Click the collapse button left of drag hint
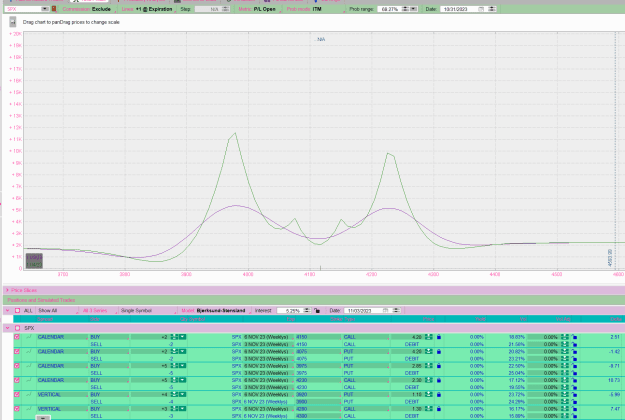Viewport: 625px width, 420px height. click(13, 22)
